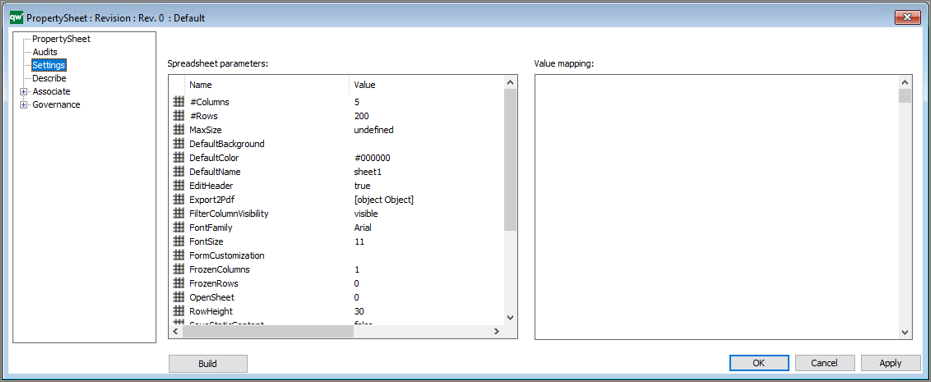The height and width of the screenshot is (382, 931).
Task: Click the parameters list scroll-down arrow
Action: click(510, 318)
